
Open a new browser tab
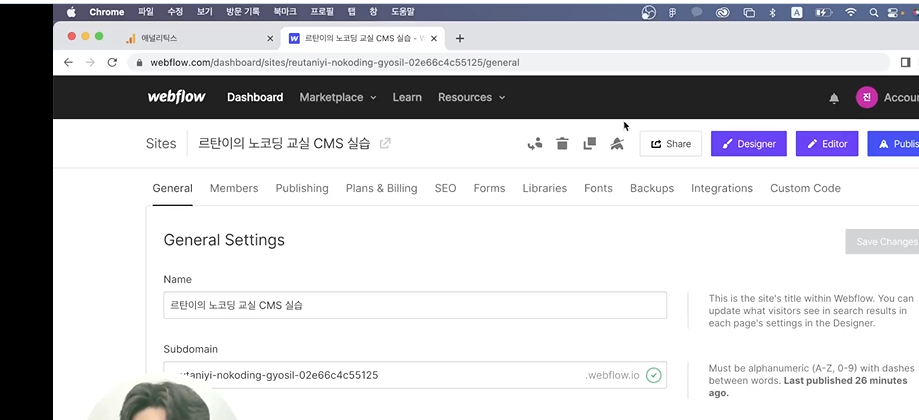[x=460, y=38]
